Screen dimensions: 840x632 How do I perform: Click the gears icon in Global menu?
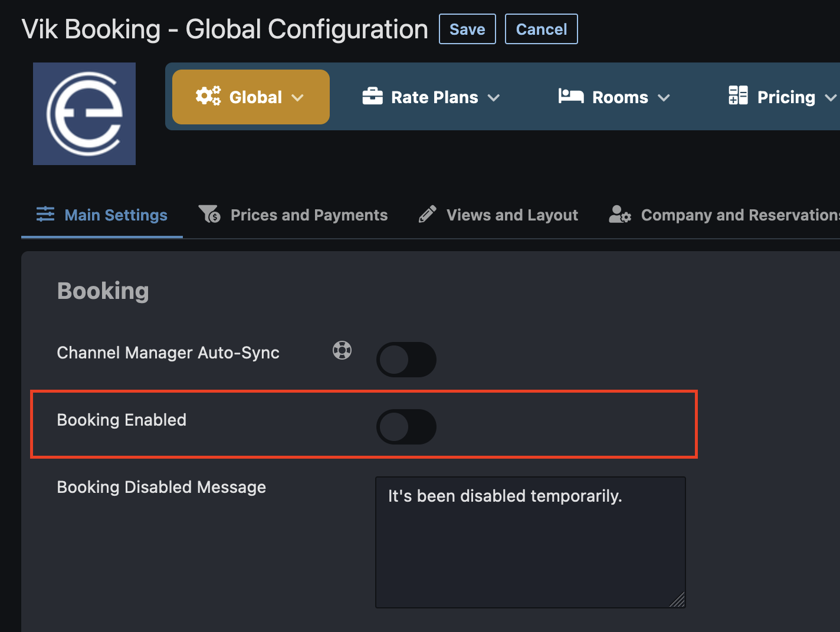pos(208,96)
